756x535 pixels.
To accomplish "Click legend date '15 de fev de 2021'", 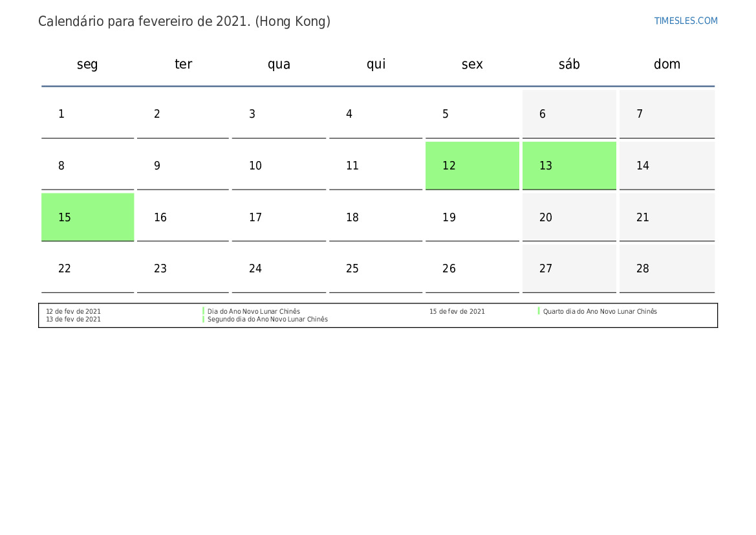I will pos(457,312).
